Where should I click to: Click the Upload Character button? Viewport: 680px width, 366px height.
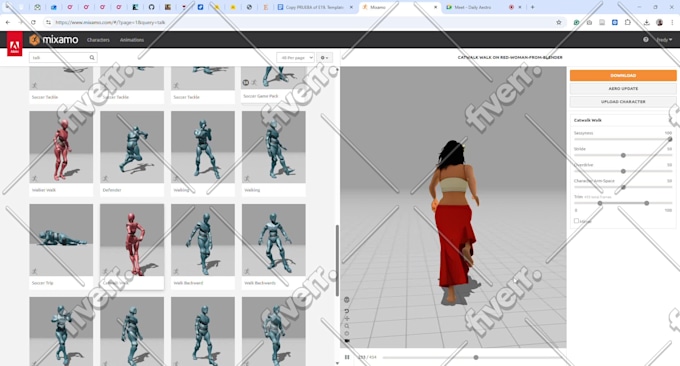pos(623,101)
